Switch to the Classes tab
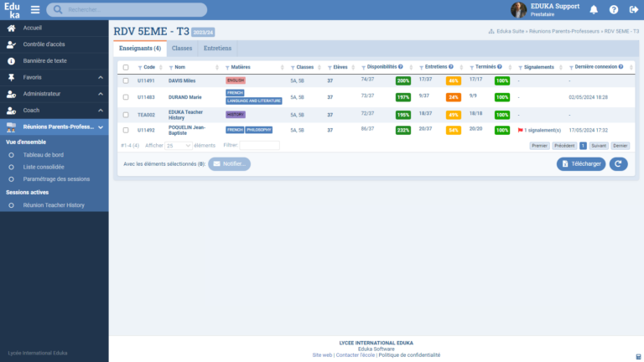 click(x=182, y=49)
